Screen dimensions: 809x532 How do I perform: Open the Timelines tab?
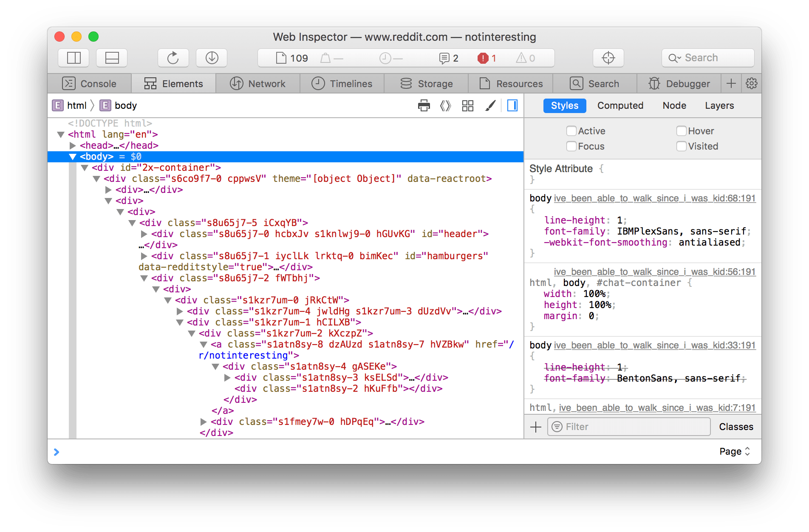[x=342, y=84]
